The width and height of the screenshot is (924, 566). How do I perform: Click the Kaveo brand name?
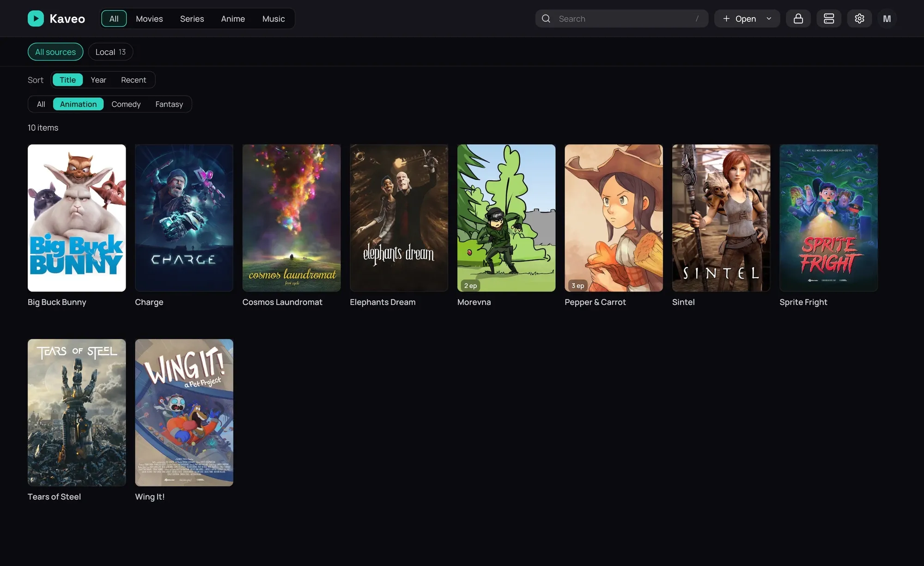[x=67, y=18]
